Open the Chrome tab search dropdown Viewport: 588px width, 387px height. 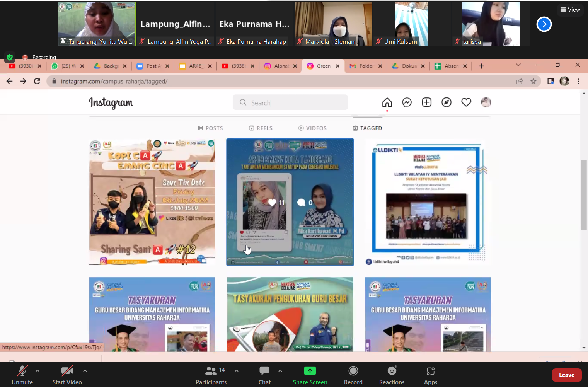point(518,65)
